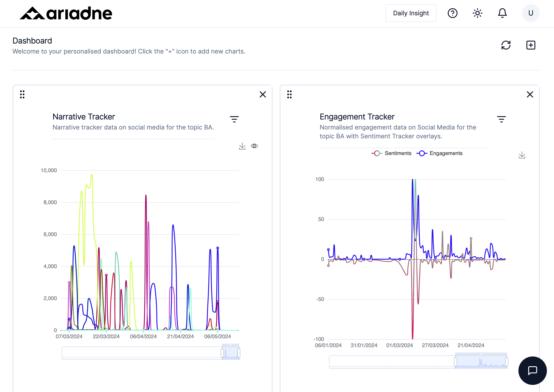Grab the Engagement Tracker drag handle
Screen dimensions: 554x392
289,94
